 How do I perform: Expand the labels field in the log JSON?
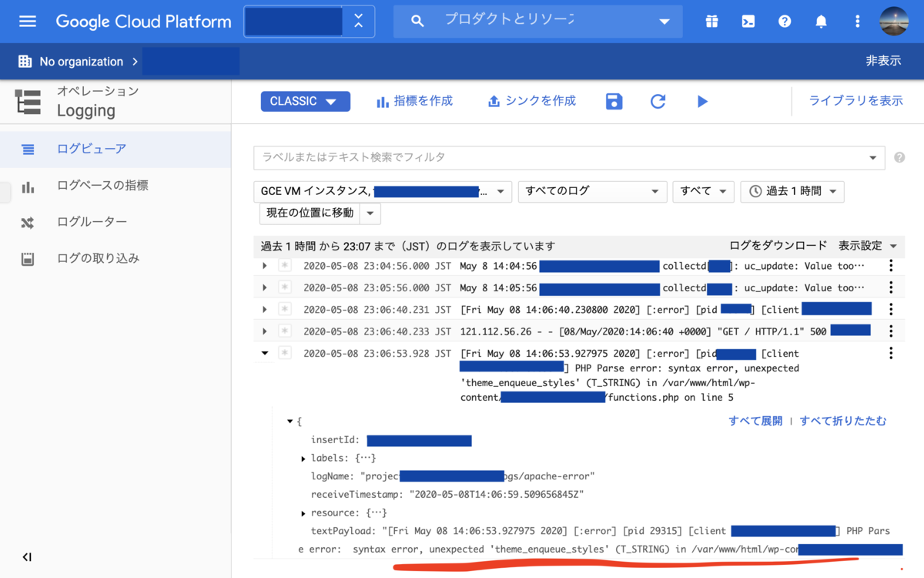303,457
